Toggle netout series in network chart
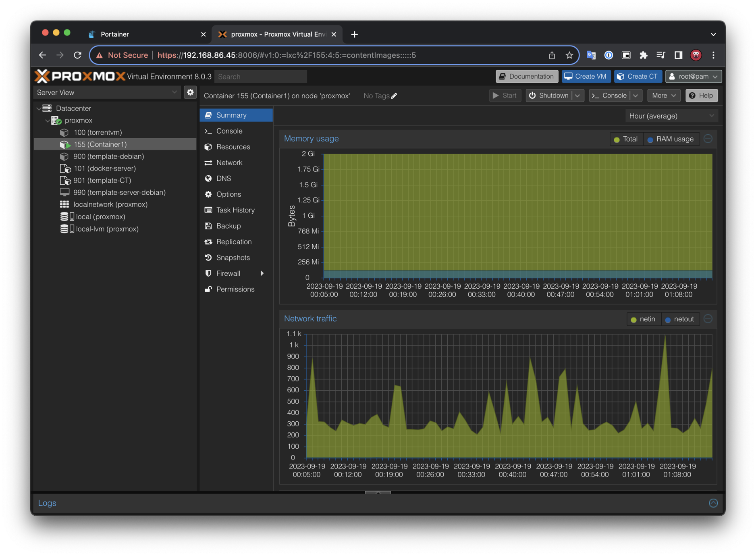This screenshot has width=756, height=556. (679, 319)
